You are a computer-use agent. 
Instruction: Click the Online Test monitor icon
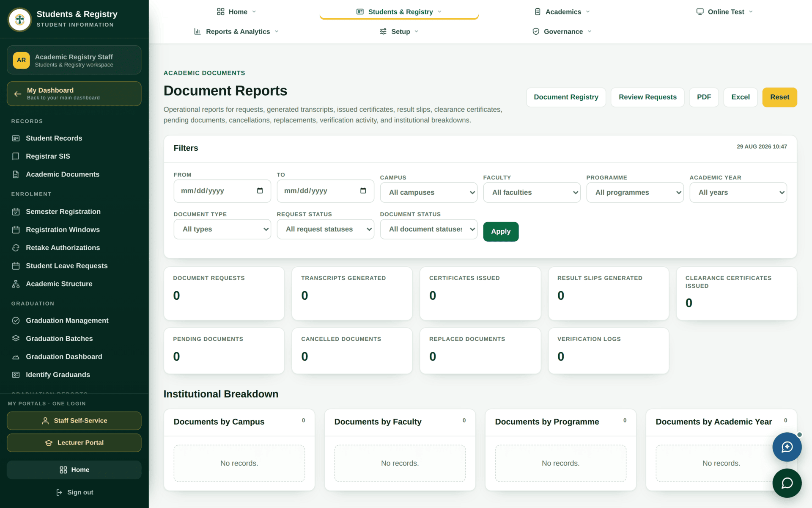click(x=700, y=12)
